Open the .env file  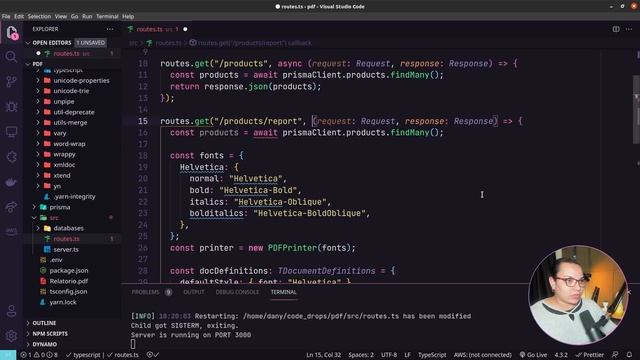(x=56, y=260)
